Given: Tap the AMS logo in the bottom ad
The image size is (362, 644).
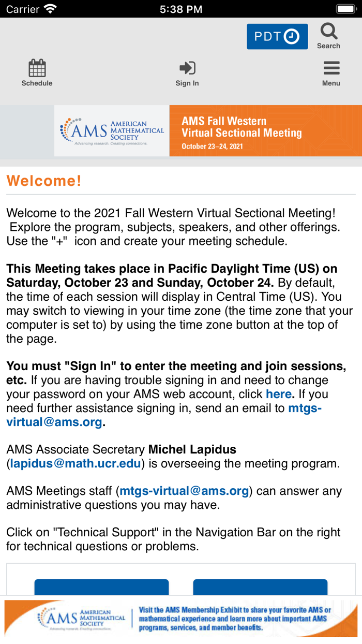Looking at the screenshot, I should (81, 619).
